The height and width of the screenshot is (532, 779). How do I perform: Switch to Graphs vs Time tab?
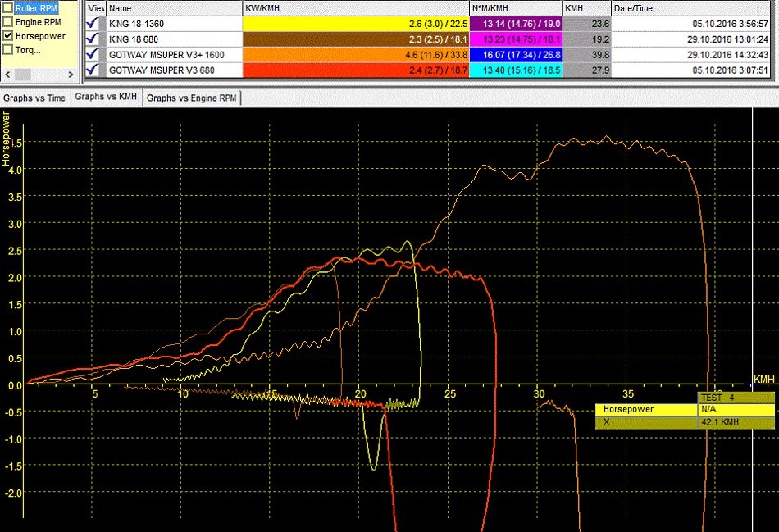[x=34, y=98]
